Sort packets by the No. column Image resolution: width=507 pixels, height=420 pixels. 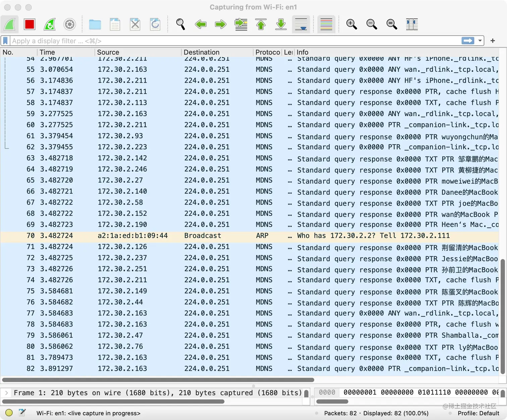19,52
